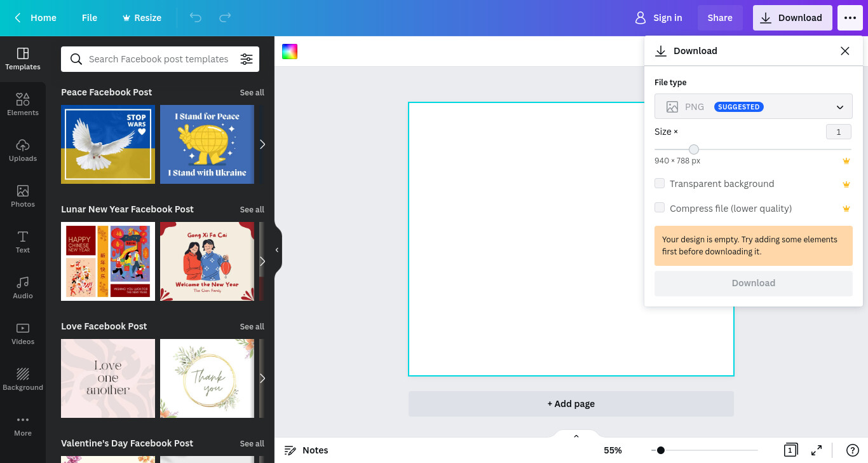Show more Lunar New Year templates arrow
The width and height of the screenshot is (868, 463).
coord(262,261)
